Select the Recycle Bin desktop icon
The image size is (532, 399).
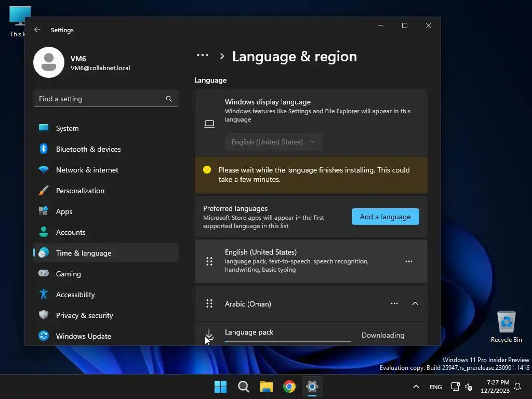point(506,327)
